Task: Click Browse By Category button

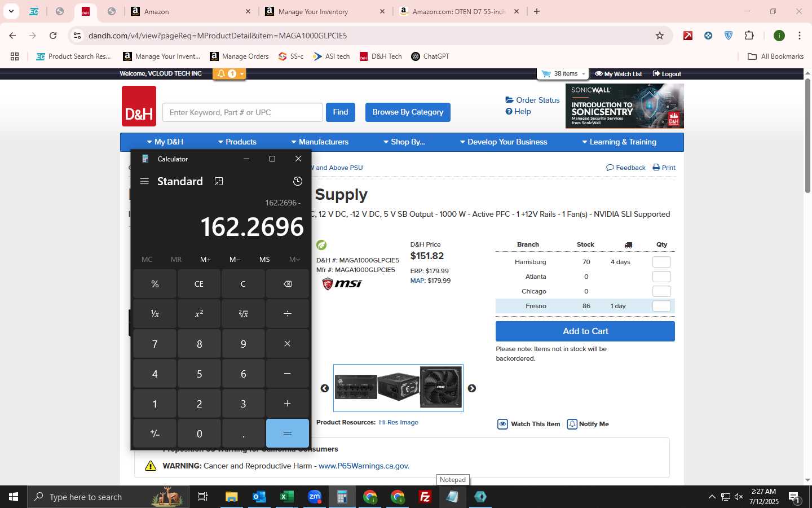Action: (x=408, y=112)
